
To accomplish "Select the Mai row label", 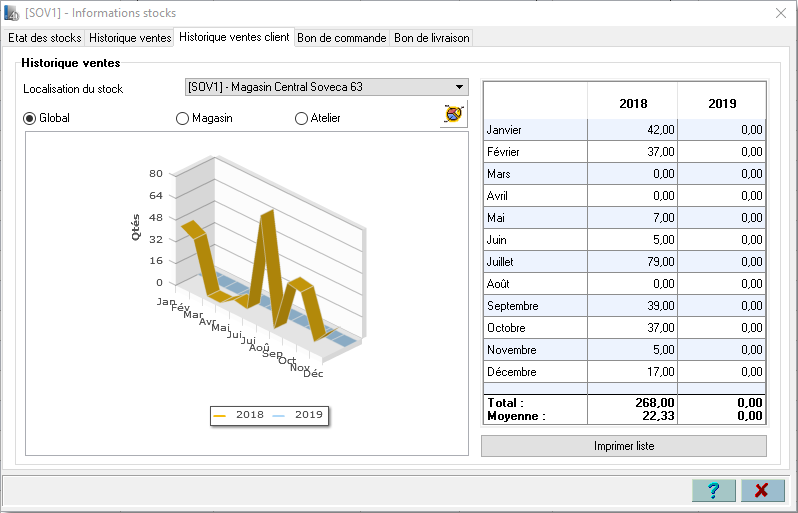I will 496,218.
